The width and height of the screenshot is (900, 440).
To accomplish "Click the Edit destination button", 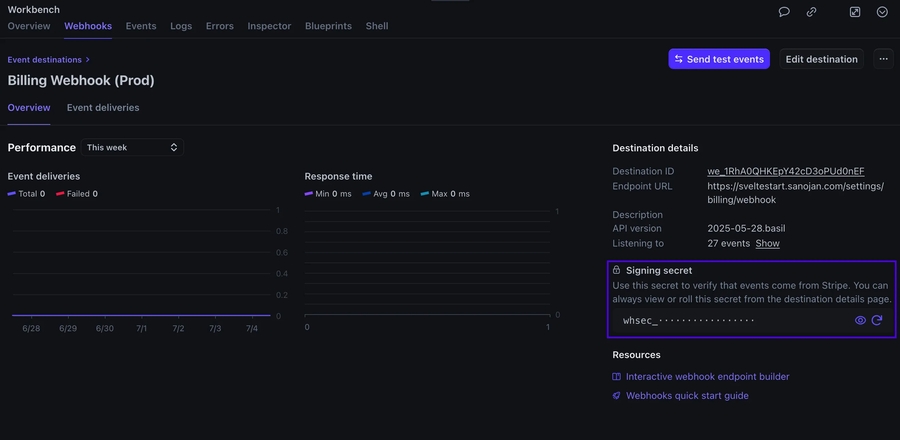I will click(821, 59).
